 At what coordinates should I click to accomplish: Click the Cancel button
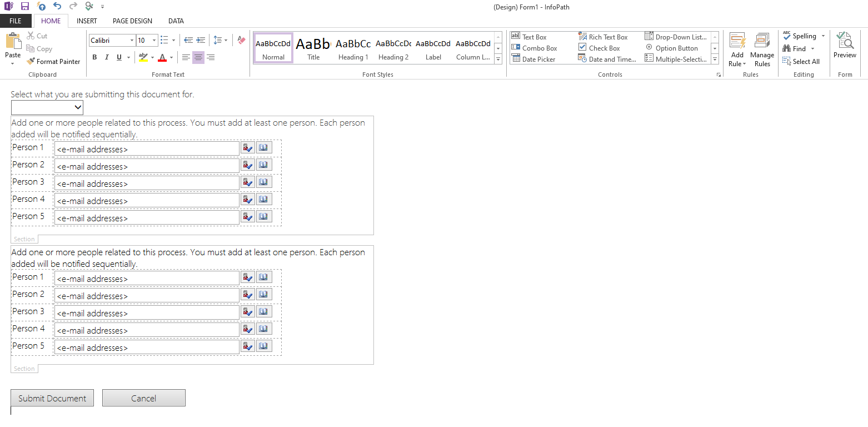click(143, 398)
